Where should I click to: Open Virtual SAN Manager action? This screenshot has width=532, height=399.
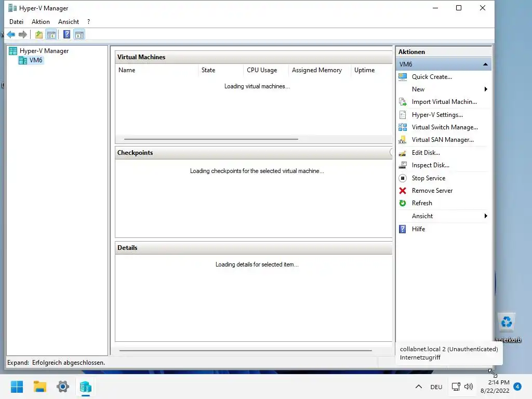[444, 140]
